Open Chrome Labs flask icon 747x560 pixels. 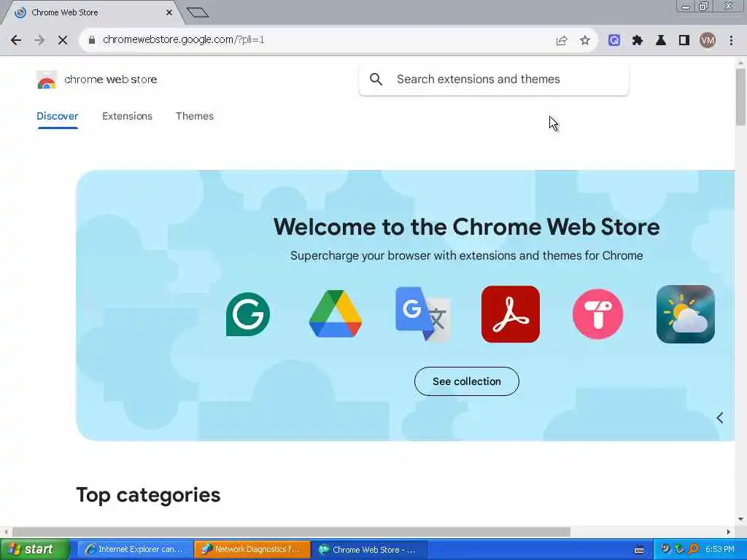(x=661, y=41)
